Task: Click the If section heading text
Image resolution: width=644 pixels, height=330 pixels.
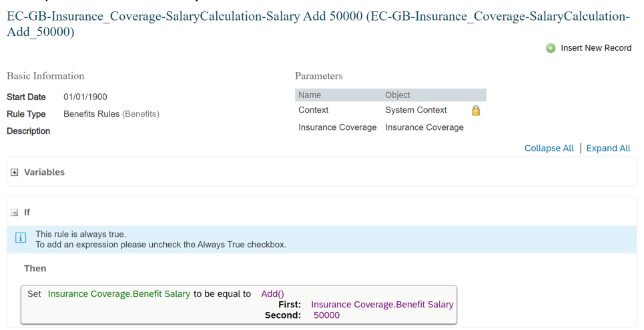Action: (27, 212)
